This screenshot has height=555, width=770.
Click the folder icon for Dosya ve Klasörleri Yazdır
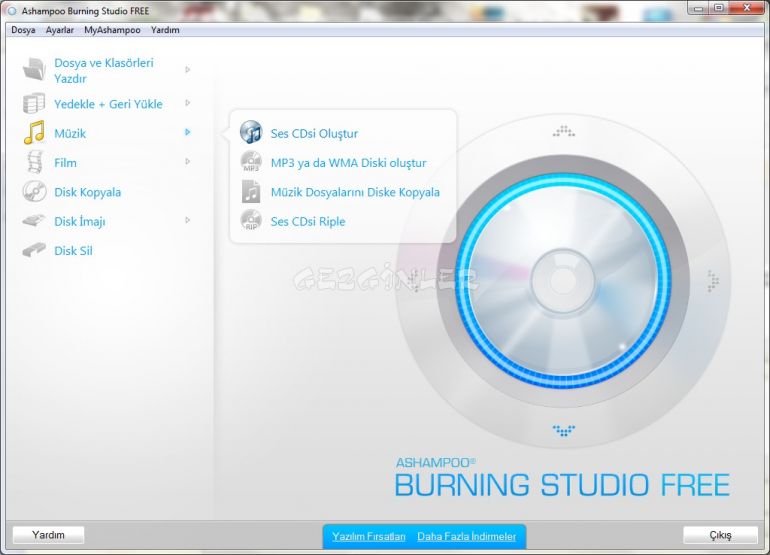click(34, 69)
